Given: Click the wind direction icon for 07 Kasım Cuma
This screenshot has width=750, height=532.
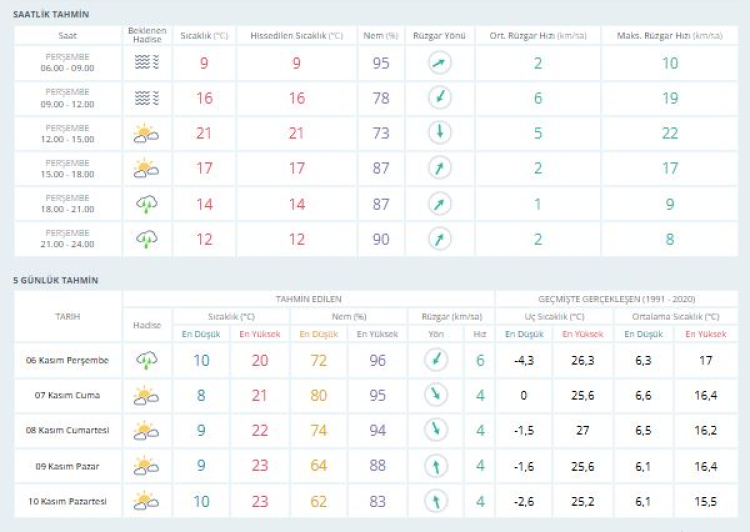Looking at the screenshot, I should click(x=434, y=396).
